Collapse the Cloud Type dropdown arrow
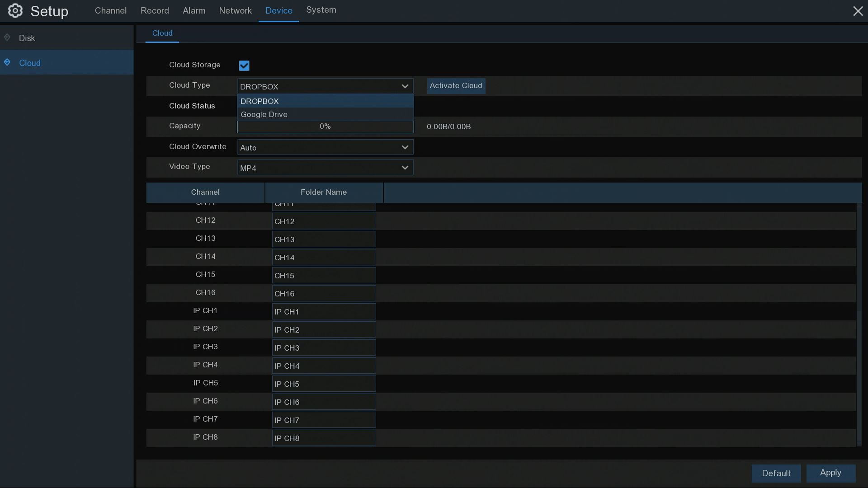The height and width of the screenshot is (488, 868). pyautogui.click(x=405, y=86)
